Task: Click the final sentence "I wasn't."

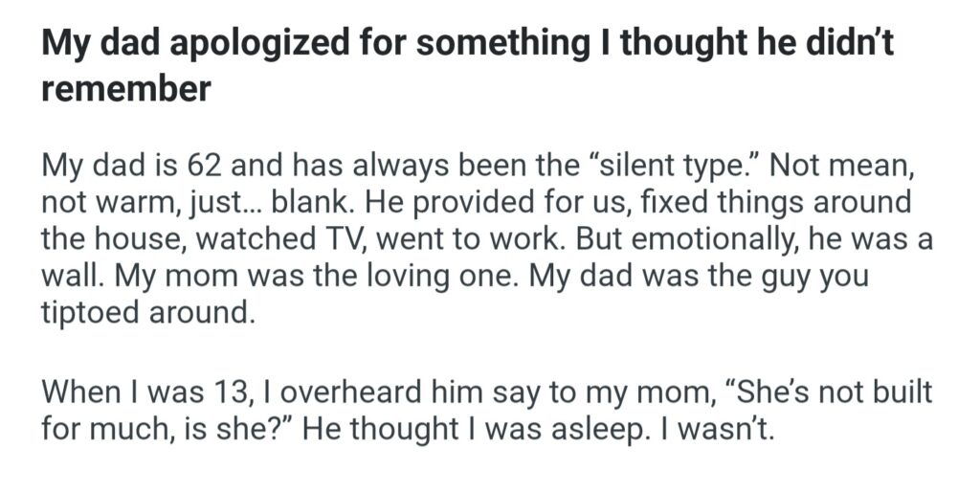Action: pos(712,427)
